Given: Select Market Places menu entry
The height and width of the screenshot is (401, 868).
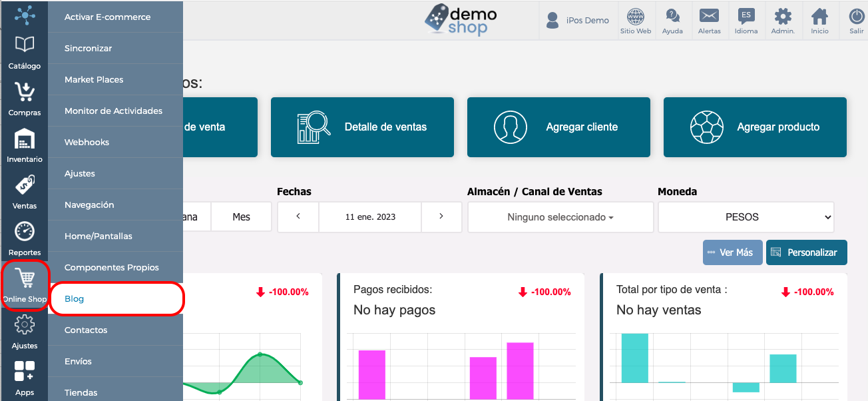Looking at the screenshot, I should click(115, 79).
